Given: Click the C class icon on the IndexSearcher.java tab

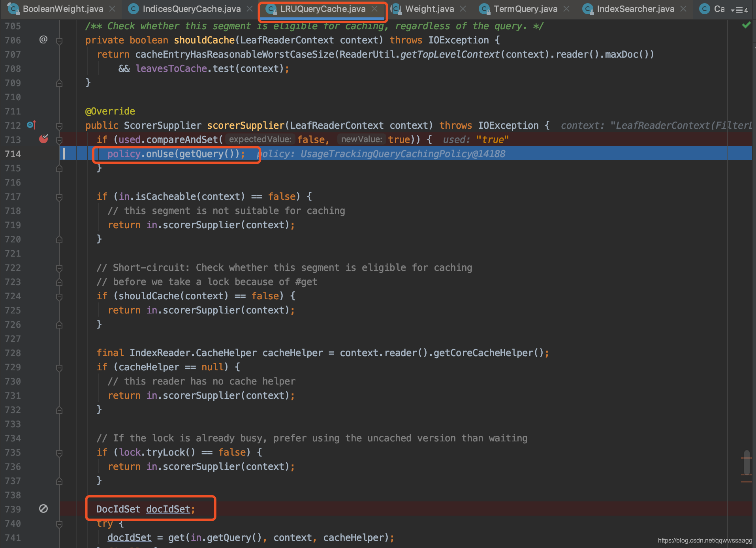Looking at the screenshot, I should (x=588, y=9).
